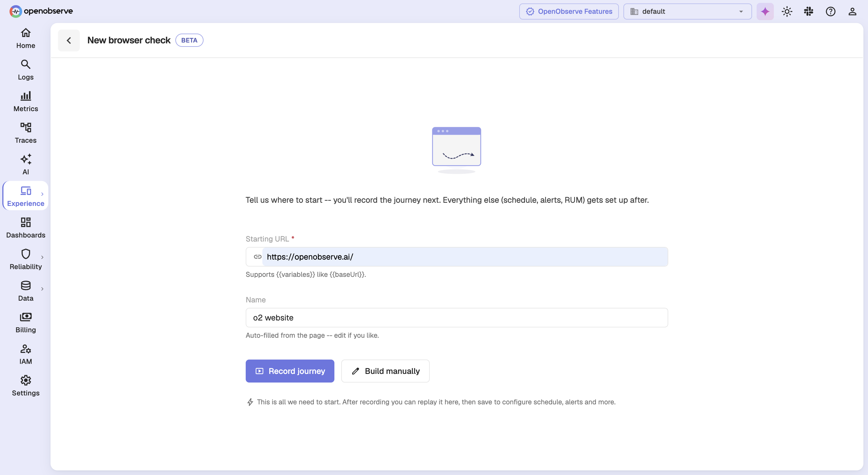Screen dimensions: 868x475
Task: Click the lightning bolt hint icon
Action: 250,402
